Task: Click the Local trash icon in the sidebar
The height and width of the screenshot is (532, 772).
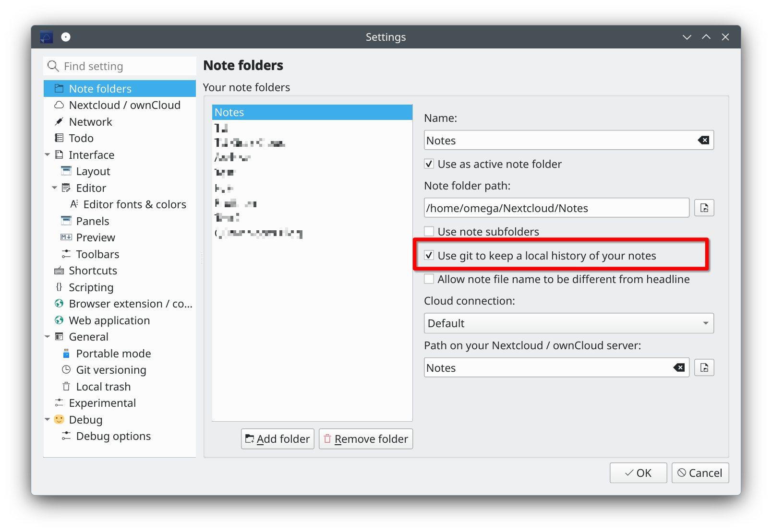Action: coord(65,386)
